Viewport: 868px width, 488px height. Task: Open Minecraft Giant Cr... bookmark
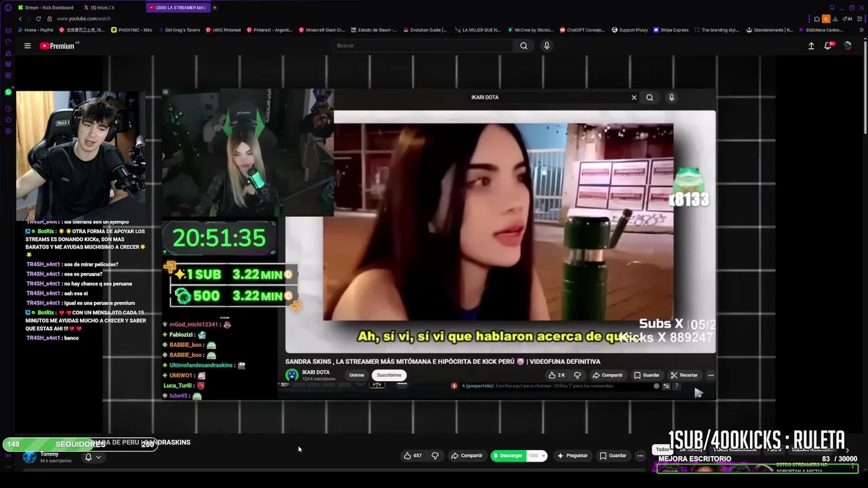point(322,30)
